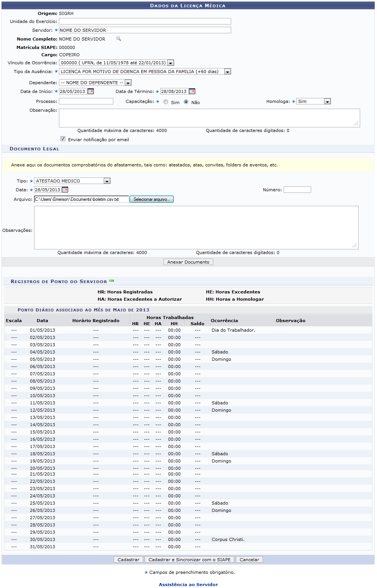Click the Dia do Trabalhador occurrence
This screenshot has height=588, width=377.
(x=233, y=330)
